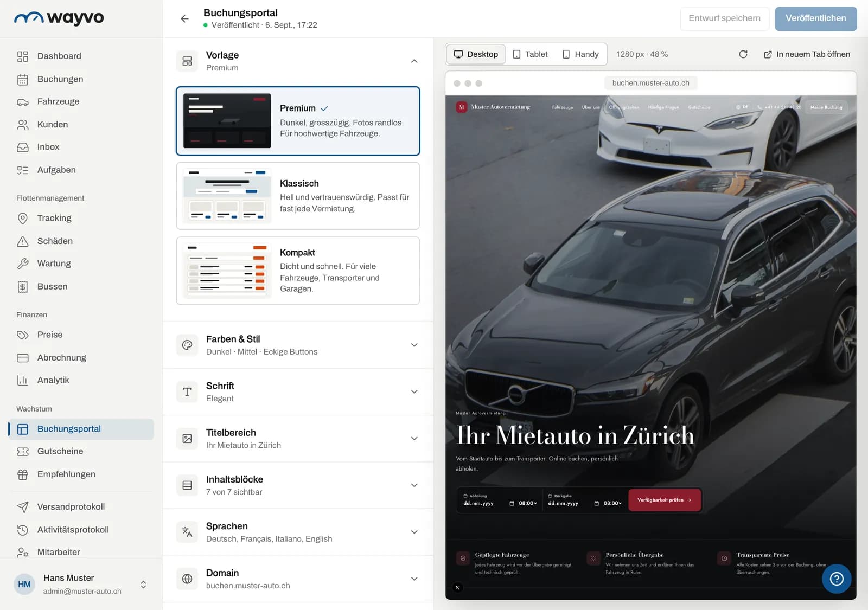
Task: Select the Kompakt template card
Action: coord(298,271)
